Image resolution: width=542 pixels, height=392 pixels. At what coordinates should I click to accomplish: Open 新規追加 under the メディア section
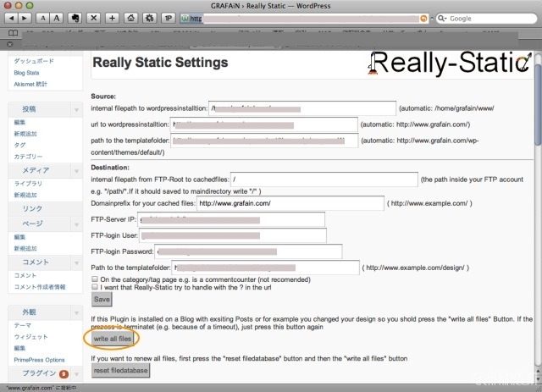click(25, 195)
